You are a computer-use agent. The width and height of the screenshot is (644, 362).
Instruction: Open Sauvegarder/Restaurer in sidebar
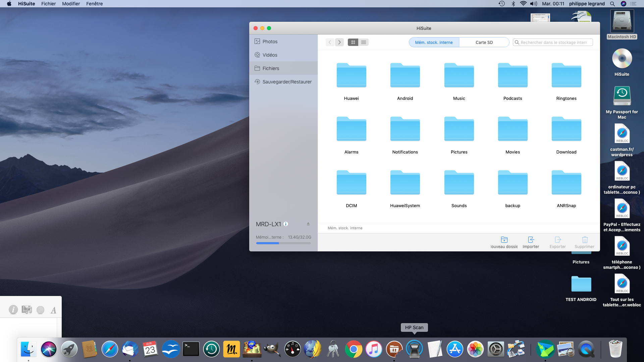pyautogui.click(x=283, y=81)
